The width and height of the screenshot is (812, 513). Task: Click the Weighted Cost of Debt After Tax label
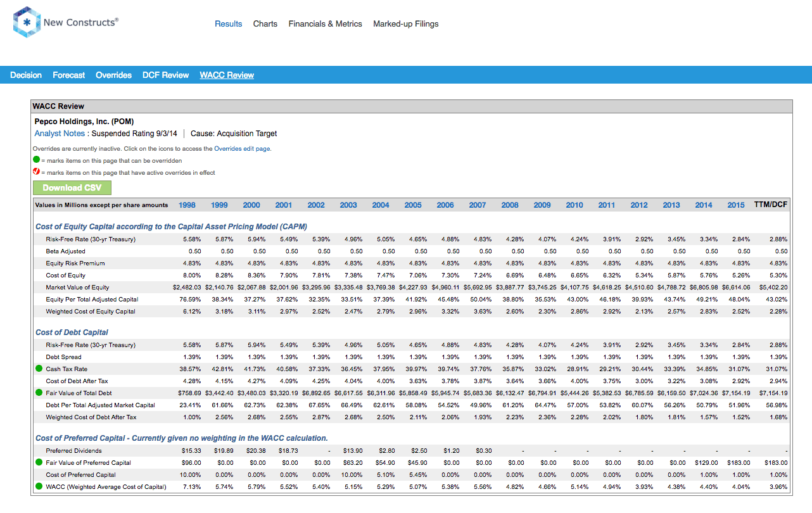coord(91,417)
